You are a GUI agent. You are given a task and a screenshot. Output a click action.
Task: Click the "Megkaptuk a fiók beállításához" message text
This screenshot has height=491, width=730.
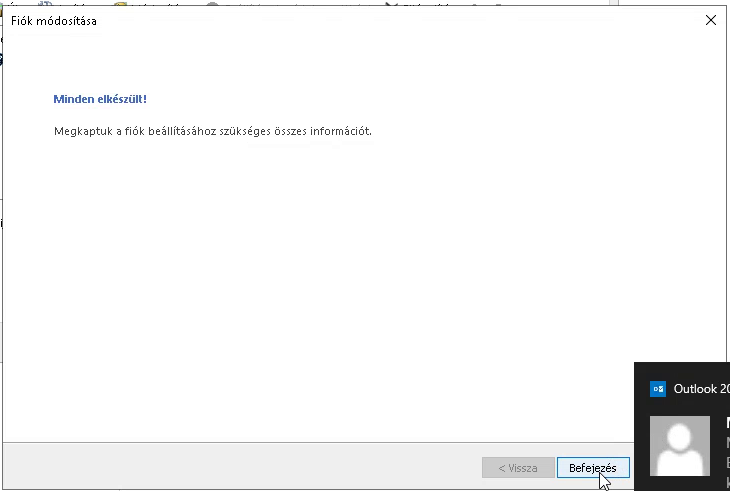click(x=213, y=131)
